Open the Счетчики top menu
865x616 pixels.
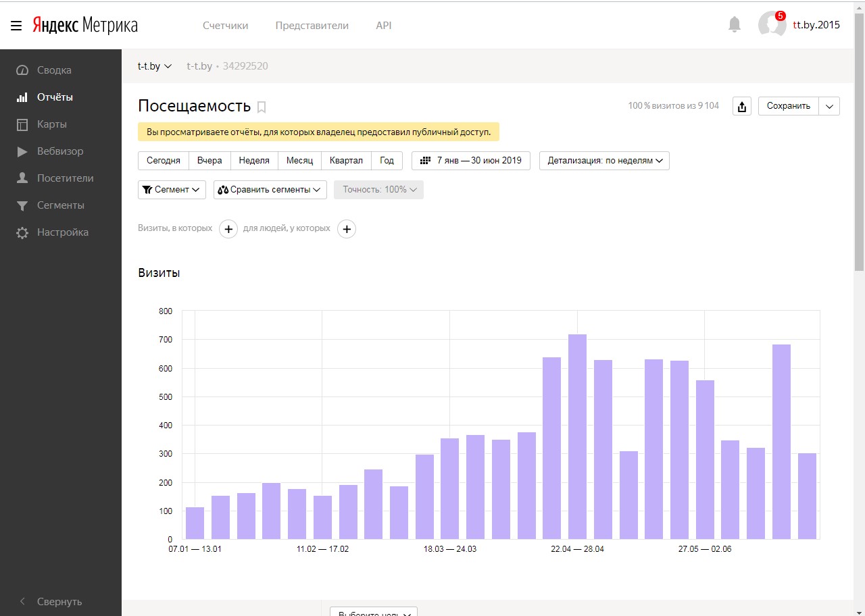coord(225,26)
